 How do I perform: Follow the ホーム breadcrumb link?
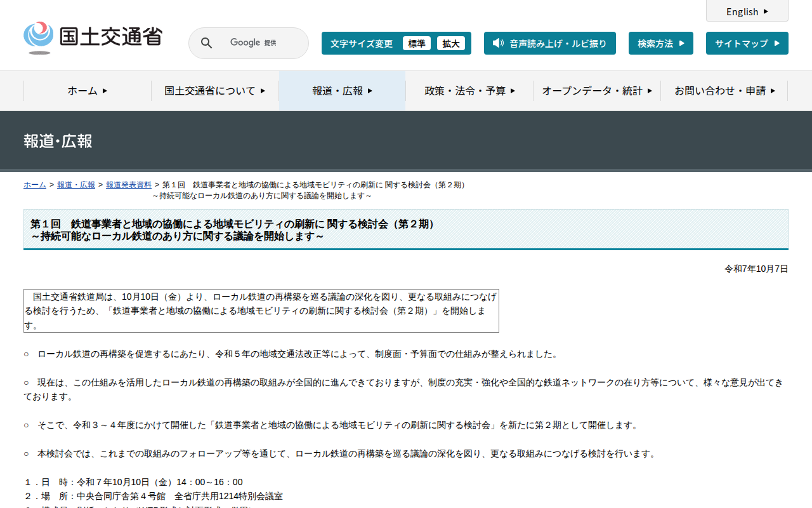tap(35, 185)
